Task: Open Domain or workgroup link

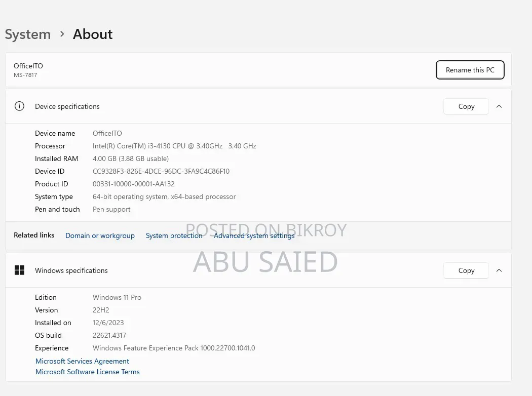Action: 100,235
